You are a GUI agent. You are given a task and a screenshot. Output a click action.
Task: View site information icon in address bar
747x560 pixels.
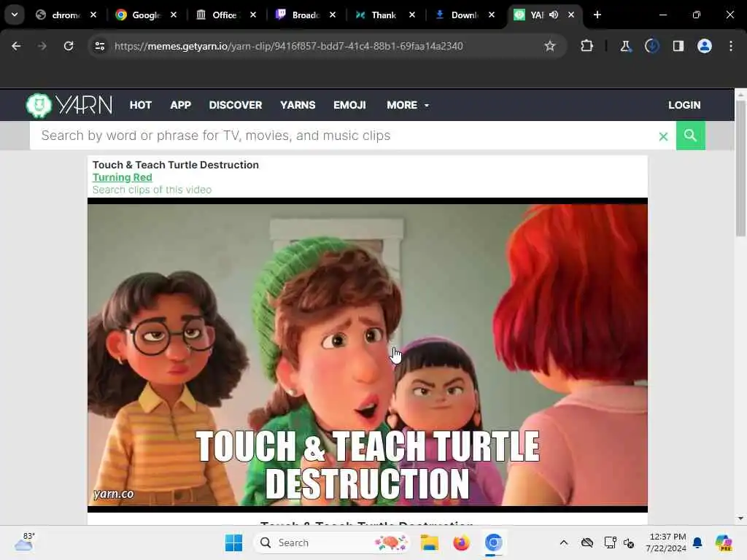(x=99, y=46)
